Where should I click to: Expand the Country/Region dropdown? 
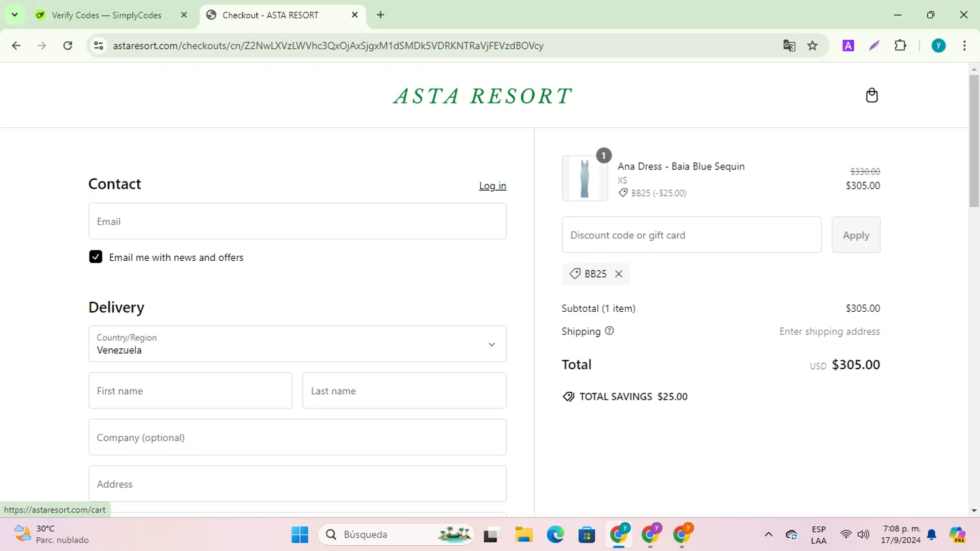[x=297, y=344]
